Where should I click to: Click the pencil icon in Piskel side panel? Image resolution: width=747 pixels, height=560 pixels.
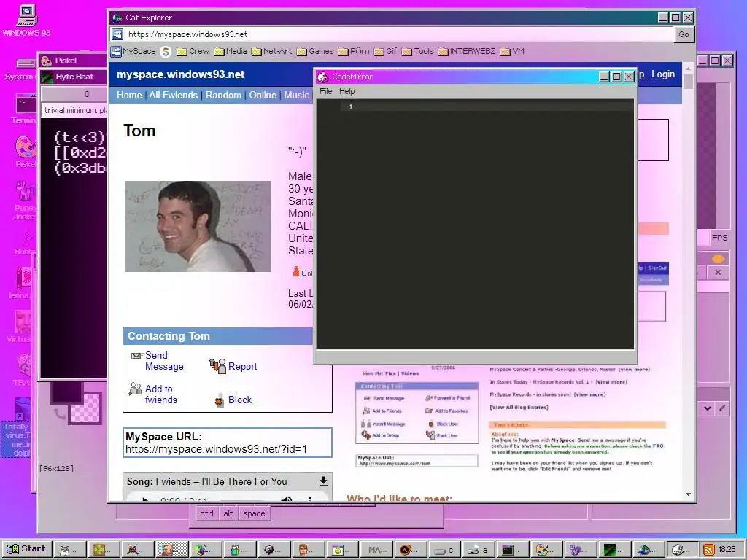click(x=722, y=408)
